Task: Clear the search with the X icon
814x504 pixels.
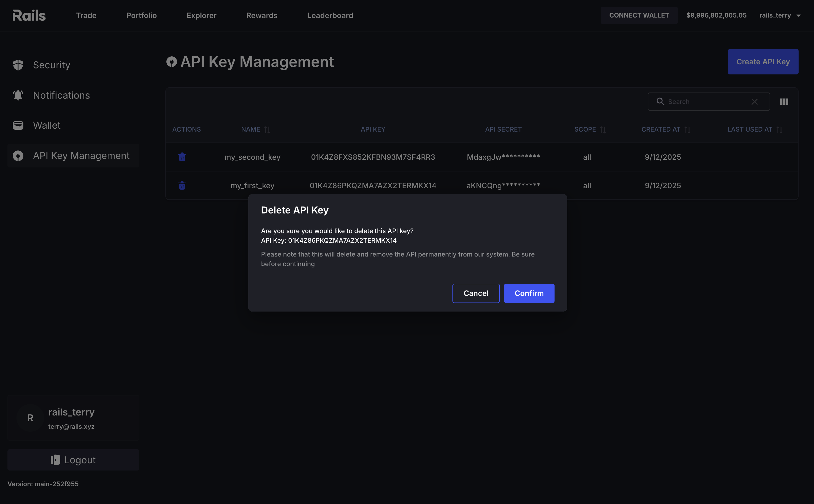Action: pos(755,101)
